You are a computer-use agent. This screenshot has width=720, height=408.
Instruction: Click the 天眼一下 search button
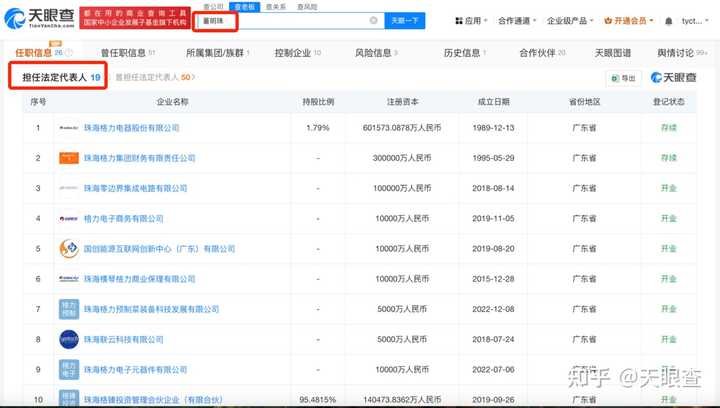tap(405, 21)
